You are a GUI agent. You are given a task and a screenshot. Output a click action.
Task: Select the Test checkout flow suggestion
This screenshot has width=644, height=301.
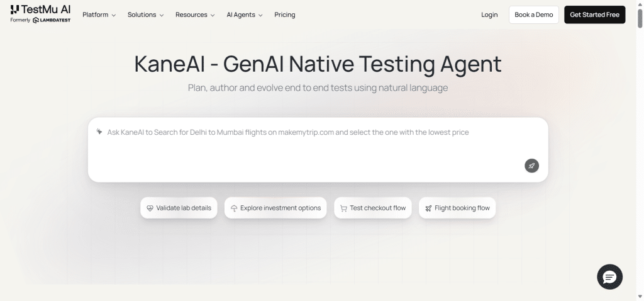(x=373, y=208)
